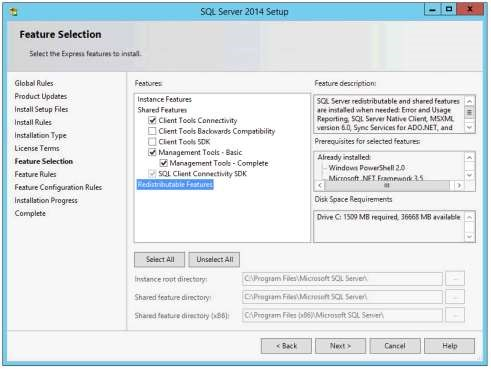Enable Client Tools Backwards Compatibility checkbox

click(152, 131)
